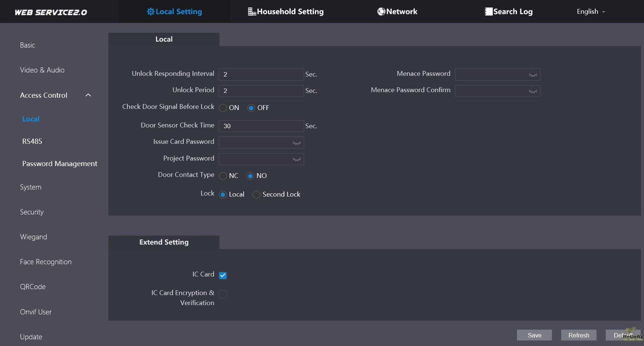
Task: Turn ON Check Door Signal Before Lock
Action: 223,108
